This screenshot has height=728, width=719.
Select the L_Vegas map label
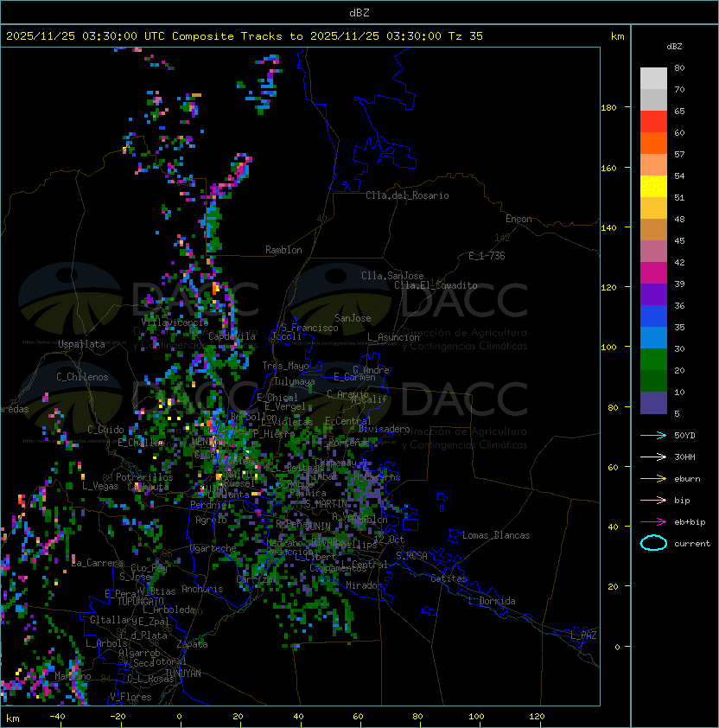[100, 486]
